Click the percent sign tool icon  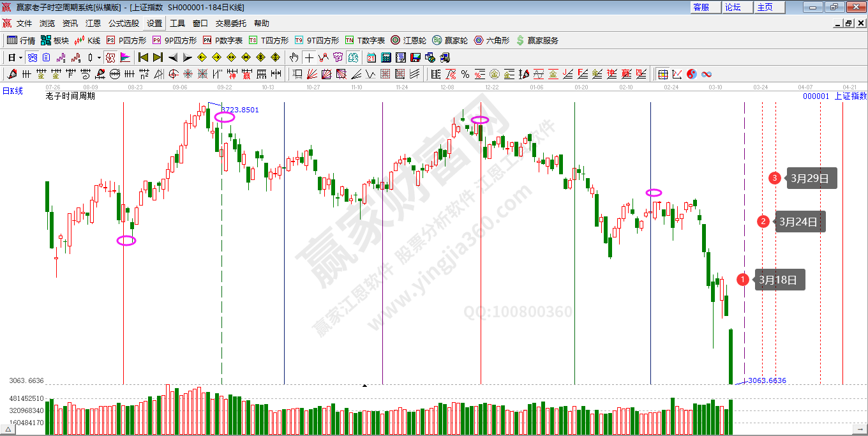tap(465, 74)
